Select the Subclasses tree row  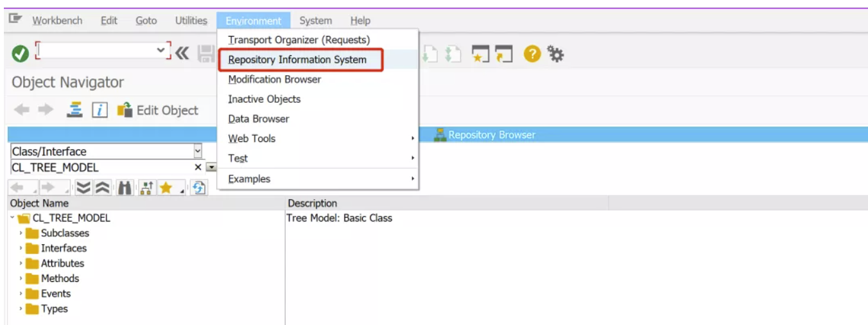click(x=65, y=233)
